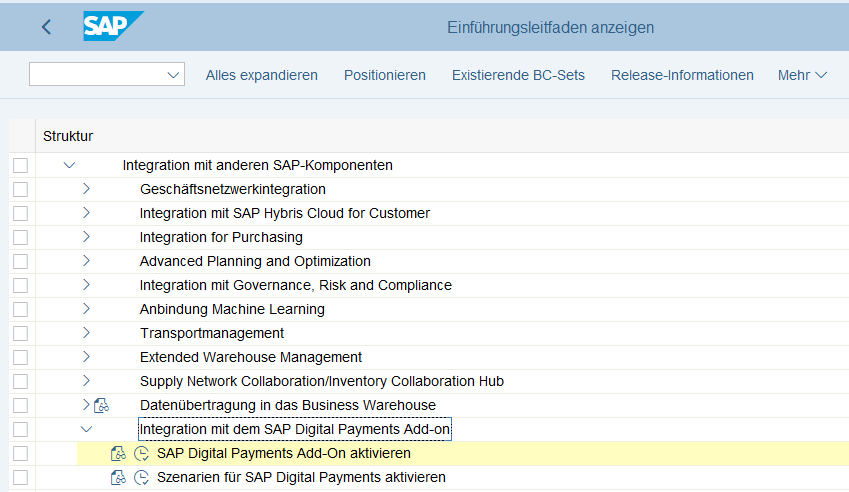Collapse Integration mit dem SAP Digital Payments Add-on
This screenshot has width=849, height=492.
86,429
